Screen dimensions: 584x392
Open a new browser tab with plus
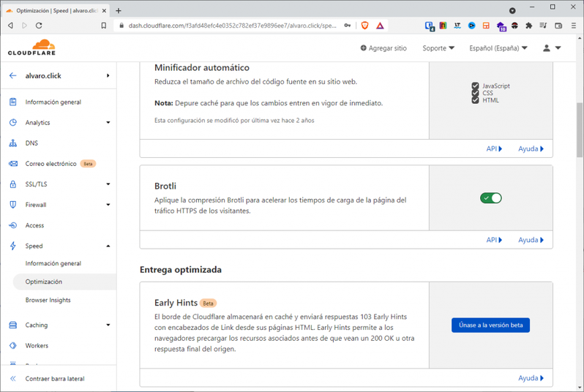point(119,10)
